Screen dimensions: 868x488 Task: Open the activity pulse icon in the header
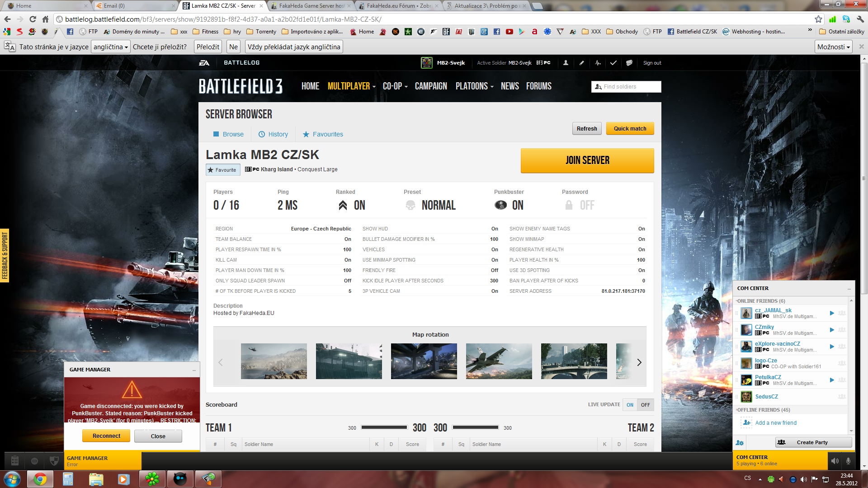[x=598, y=63]
